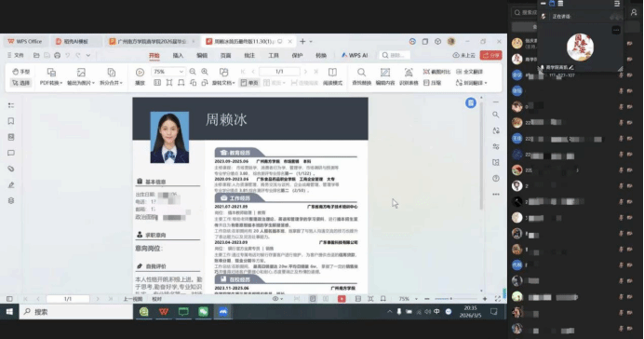Click the zoom out magnifier icon
The height and width of the screenshot is (339, 644).
point(193,72)
